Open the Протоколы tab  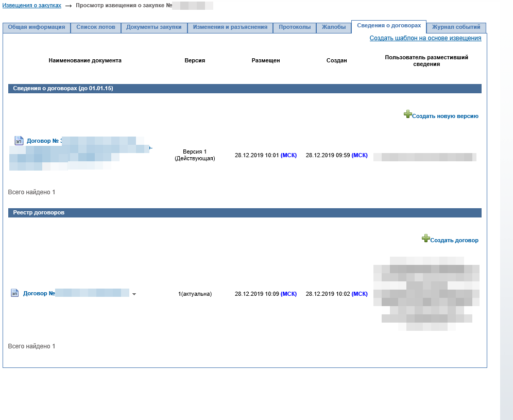click(295, 27)
